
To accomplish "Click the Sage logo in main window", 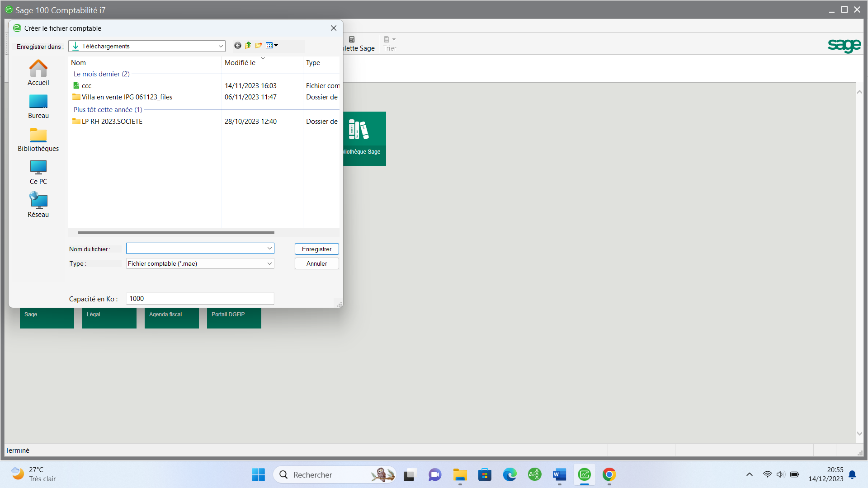I will [x=844, y=45].
